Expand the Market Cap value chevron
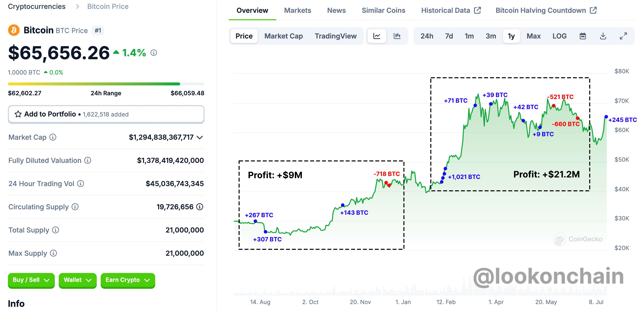Image resolution: width=644 pixels, height=311 pixels. click(200, 137)
